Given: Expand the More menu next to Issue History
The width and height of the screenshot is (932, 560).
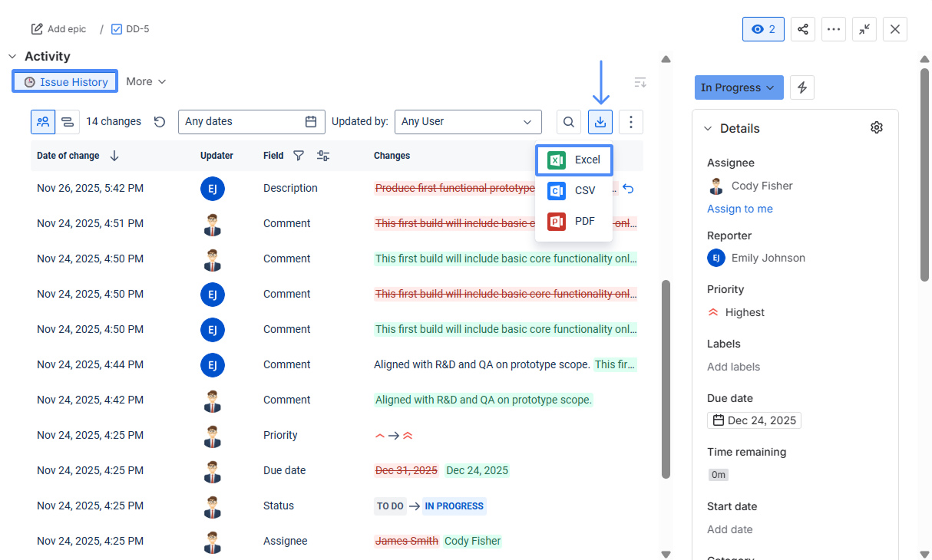Looking at the screenshot, I should (145, 81).
